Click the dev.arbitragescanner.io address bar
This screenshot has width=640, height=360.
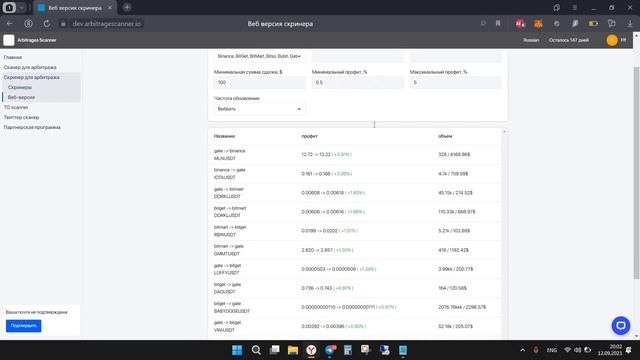pos(107,24)
